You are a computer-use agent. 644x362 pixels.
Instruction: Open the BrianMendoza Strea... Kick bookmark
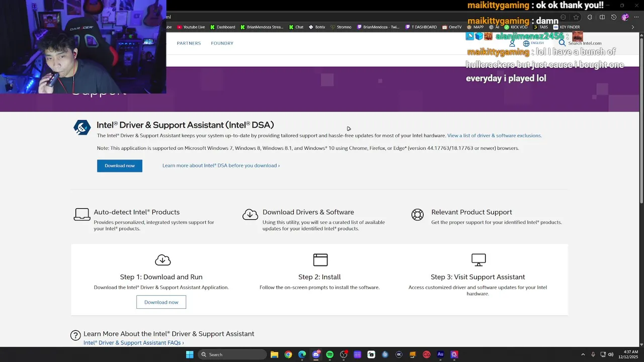(262, 27)
